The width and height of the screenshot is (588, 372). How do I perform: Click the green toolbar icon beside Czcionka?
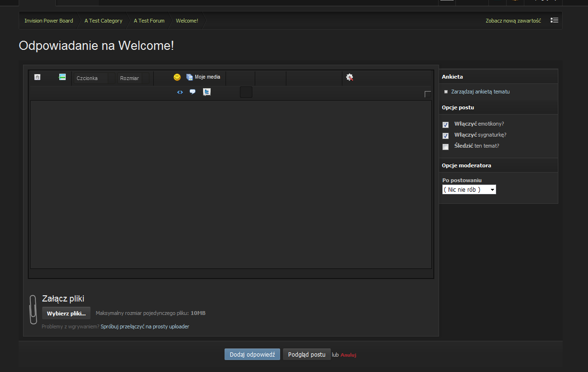coord(62,77)
